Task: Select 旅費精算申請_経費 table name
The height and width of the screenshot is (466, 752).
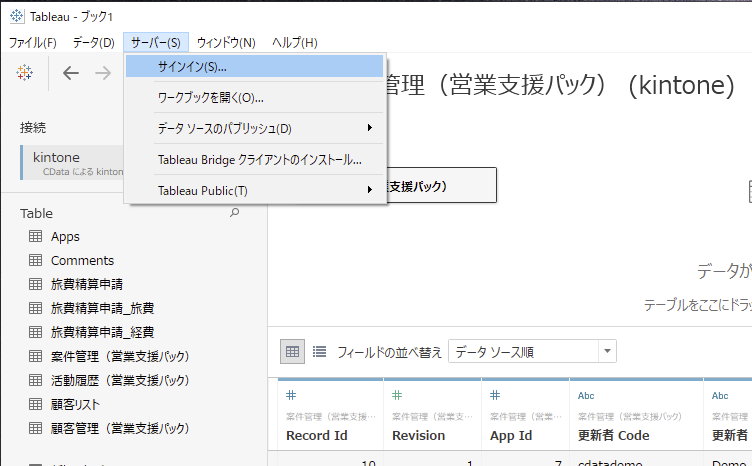Action: pos(103,332)
